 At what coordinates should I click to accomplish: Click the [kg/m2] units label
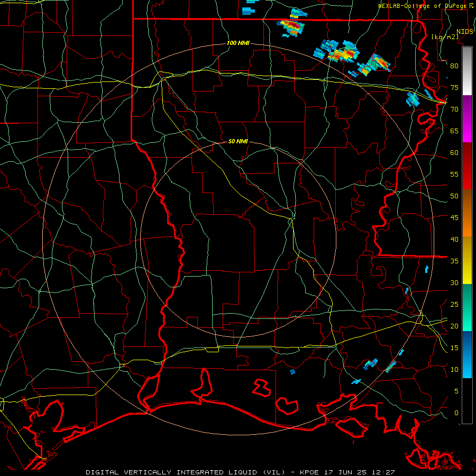(445, 37)
